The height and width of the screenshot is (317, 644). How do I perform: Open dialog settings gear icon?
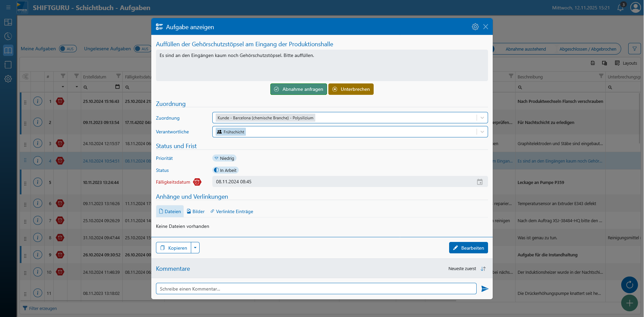coord(475,27)
